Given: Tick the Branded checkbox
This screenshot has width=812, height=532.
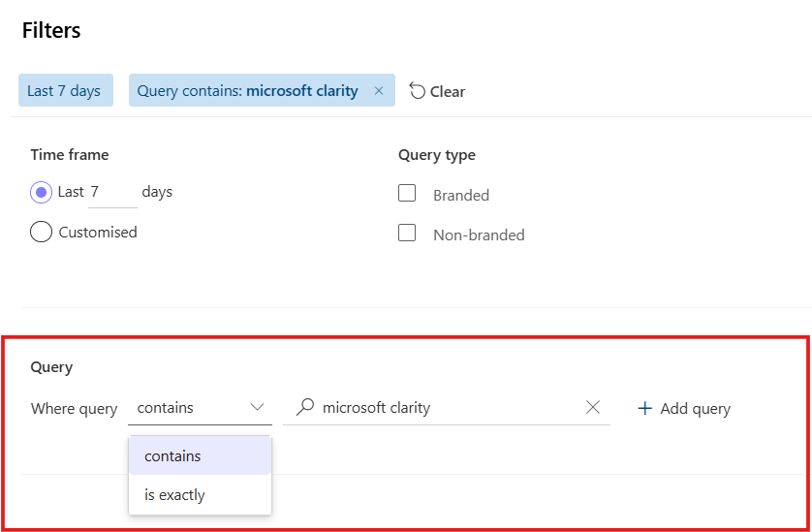Looking at the screenshot, I should click(x=407, y=193).
